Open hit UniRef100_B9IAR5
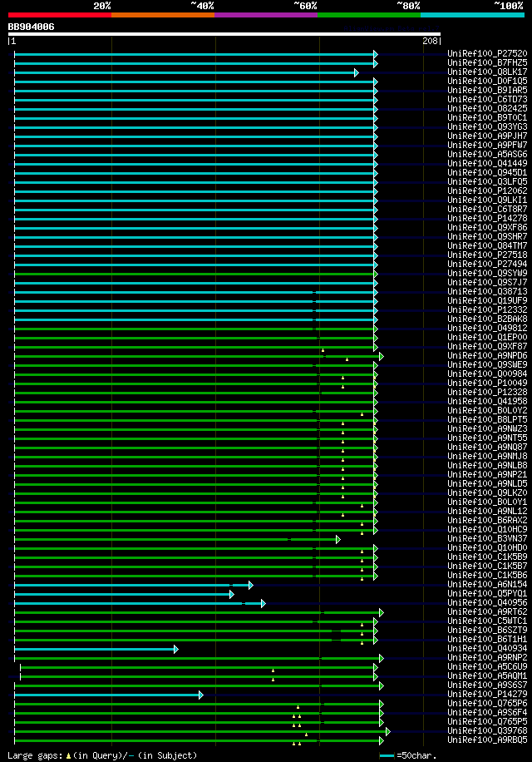532x762 pixels. click(x=487, y=90)
